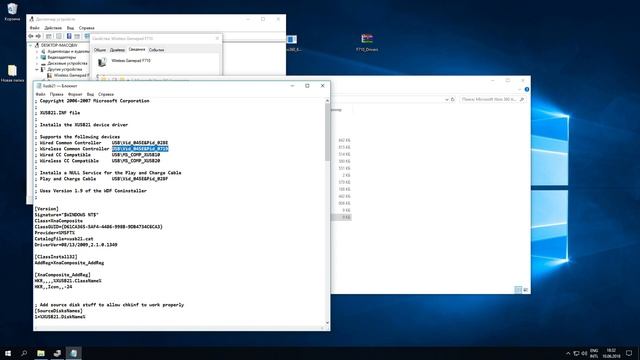
Task: Select the Сведения tab in properties dialog
Action: (137, 49)
